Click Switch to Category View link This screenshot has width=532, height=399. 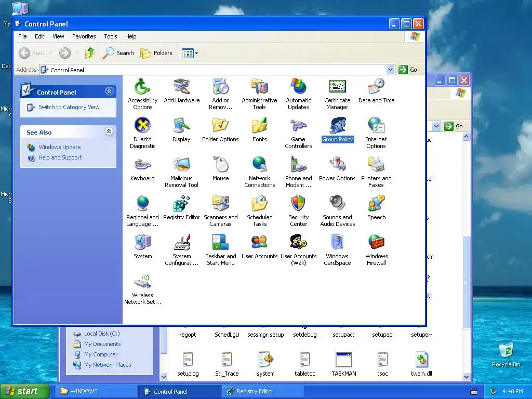pos(69,107)
